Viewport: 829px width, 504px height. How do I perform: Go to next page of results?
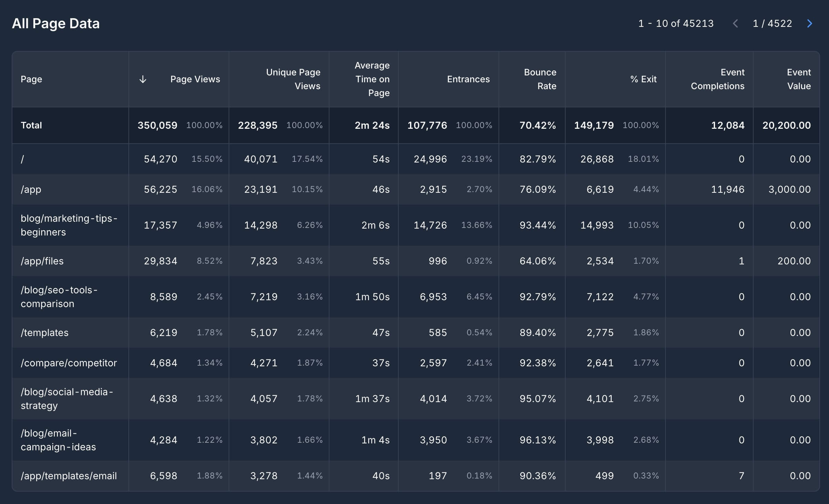tap(810, 23)
